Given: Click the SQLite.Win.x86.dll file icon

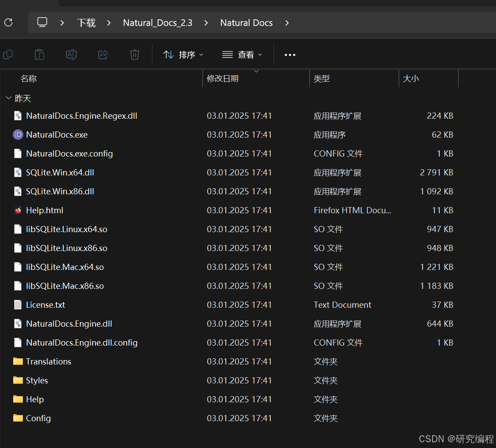Looking at the screenshot, I should tap(18, 191).
